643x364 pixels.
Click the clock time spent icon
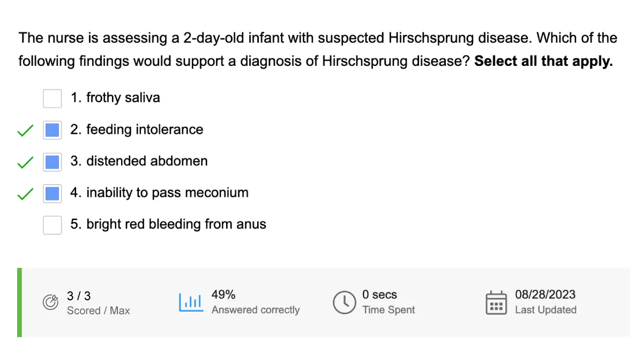click(344, 302)
